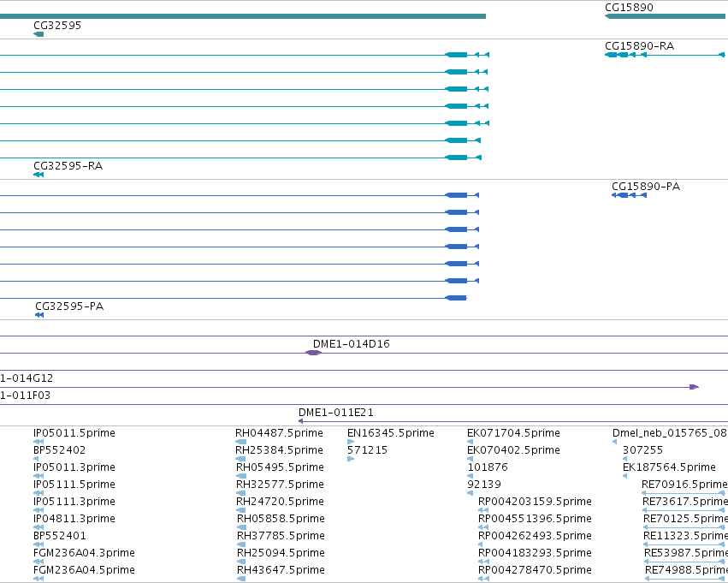Click the 1-011F03 track label
728x583 pixels.
(x=25, y=396)
